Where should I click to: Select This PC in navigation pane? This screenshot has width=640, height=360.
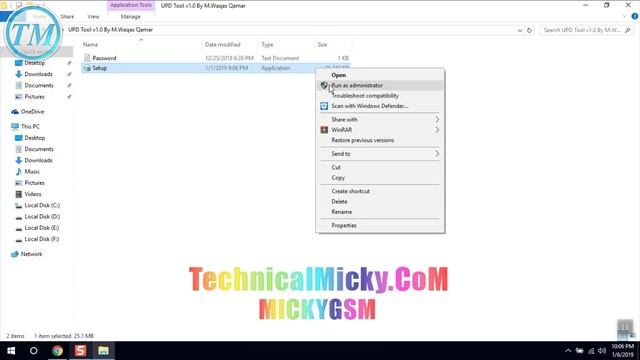point(30,127)
